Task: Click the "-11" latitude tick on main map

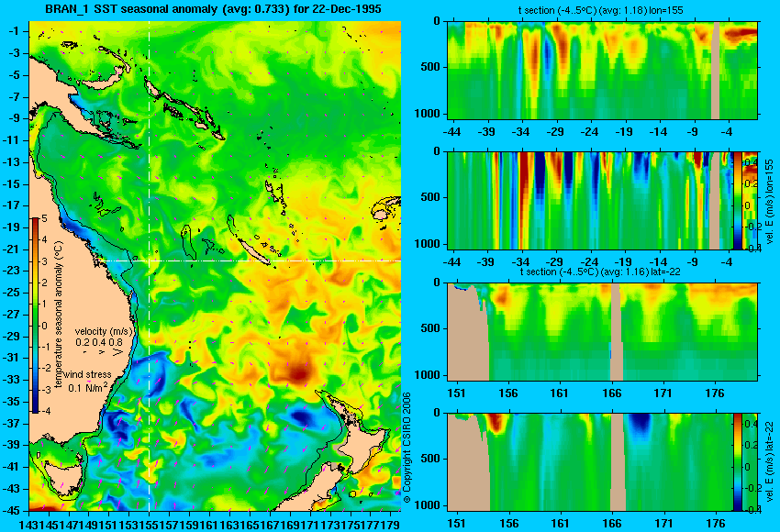Action: [11, 139]
